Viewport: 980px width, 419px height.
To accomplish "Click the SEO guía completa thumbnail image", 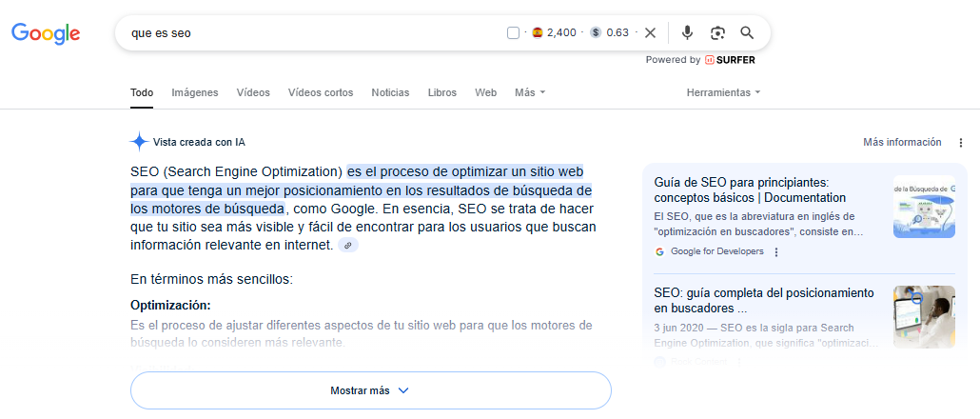I will [x=925, y=317].
